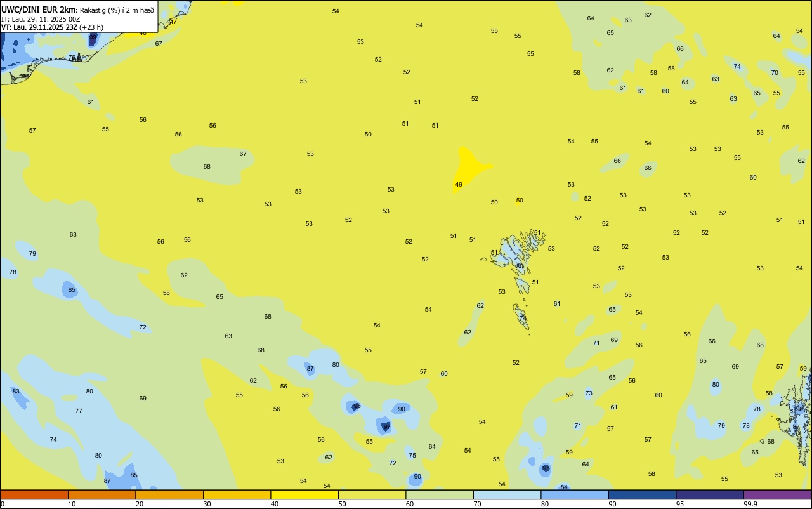The width and height of the screenshot is (812, 509).
Task: Click the 70–80 light blue legend swatch
Action: pos(507,494)
